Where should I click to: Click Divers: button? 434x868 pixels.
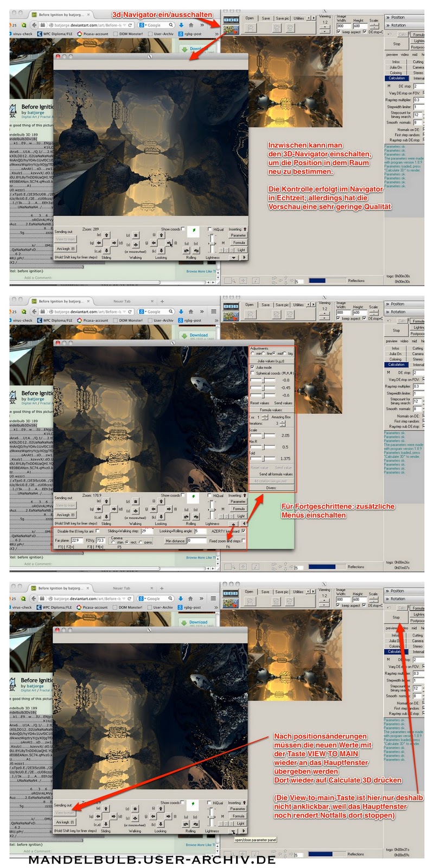click(271, 488)
